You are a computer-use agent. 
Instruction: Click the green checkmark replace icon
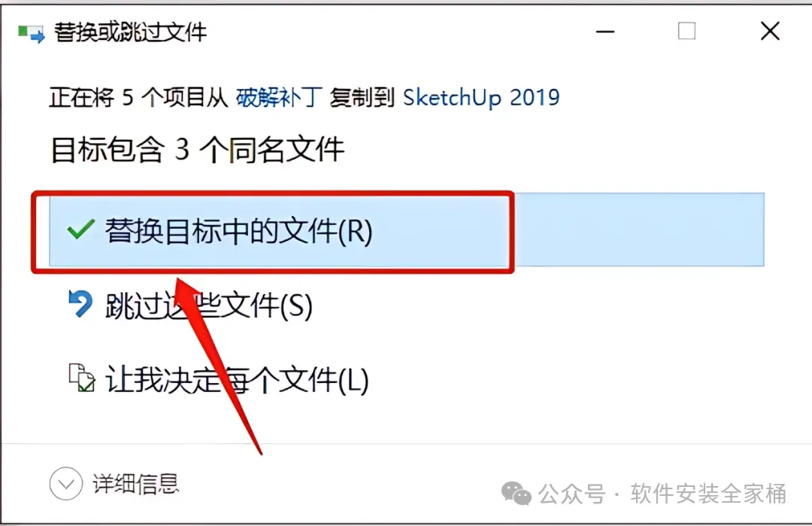click(80, 229)
